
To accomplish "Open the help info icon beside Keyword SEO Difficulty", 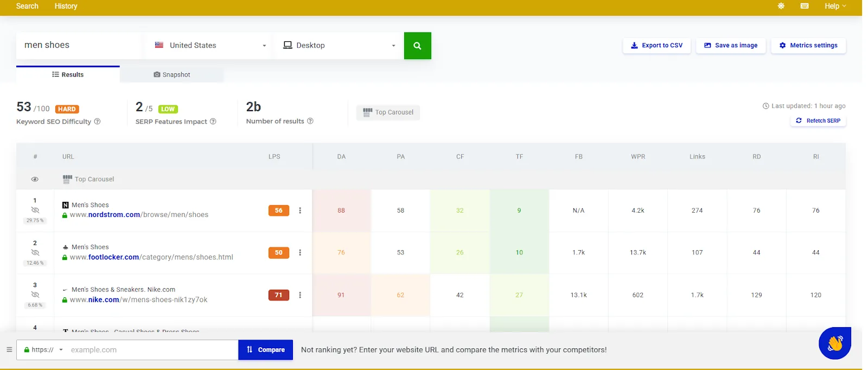I will coord(98,122).
